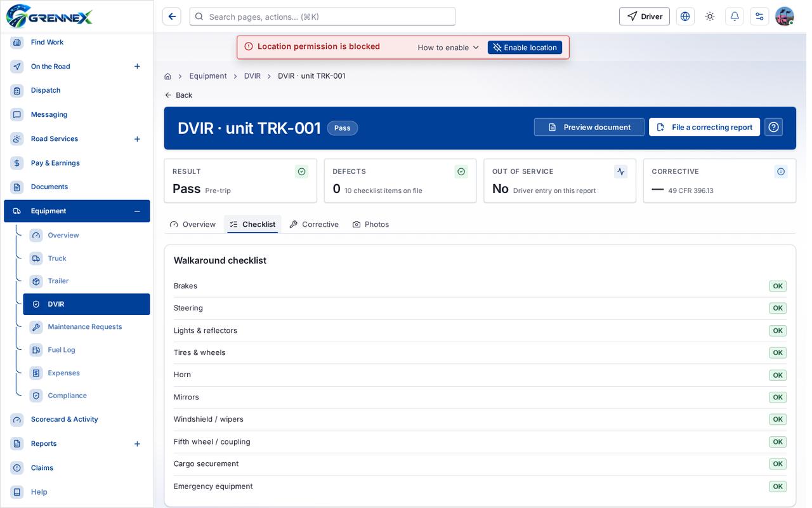Viewport: 812px width, 508px height.
Task: Open notifications bell icon
Action: 735,17
